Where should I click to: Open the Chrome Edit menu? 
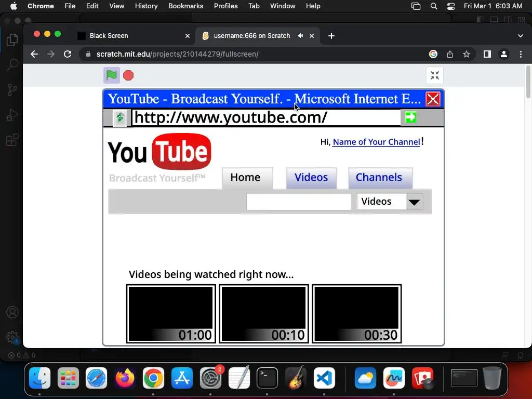click(92, 6)
